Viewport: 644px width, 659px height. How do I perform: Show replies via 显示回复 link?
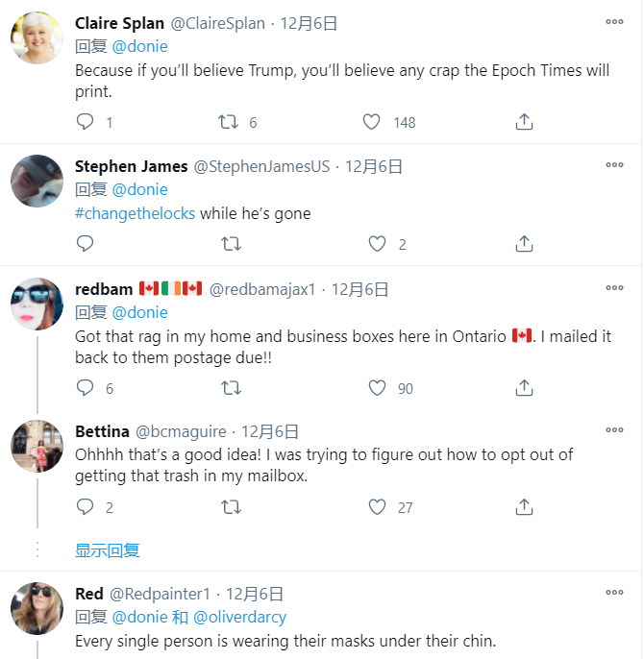click(x=108, y=550)
